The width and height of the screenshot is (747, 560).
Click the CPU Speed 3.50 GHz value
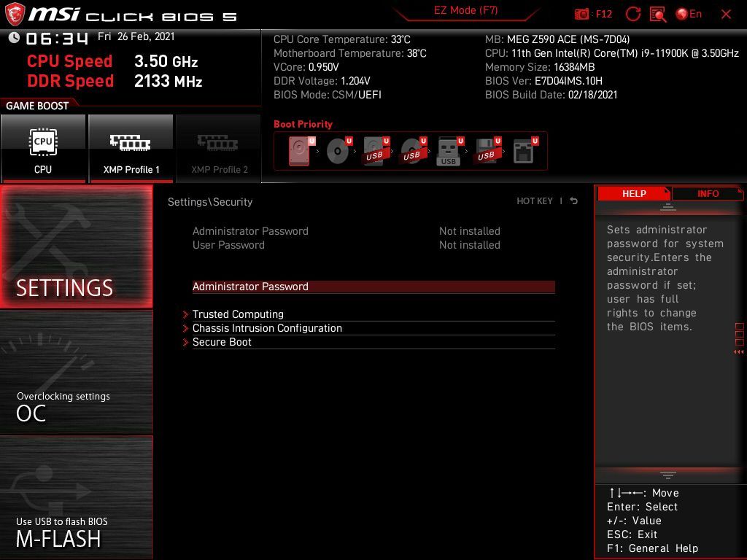pos(166,61)
